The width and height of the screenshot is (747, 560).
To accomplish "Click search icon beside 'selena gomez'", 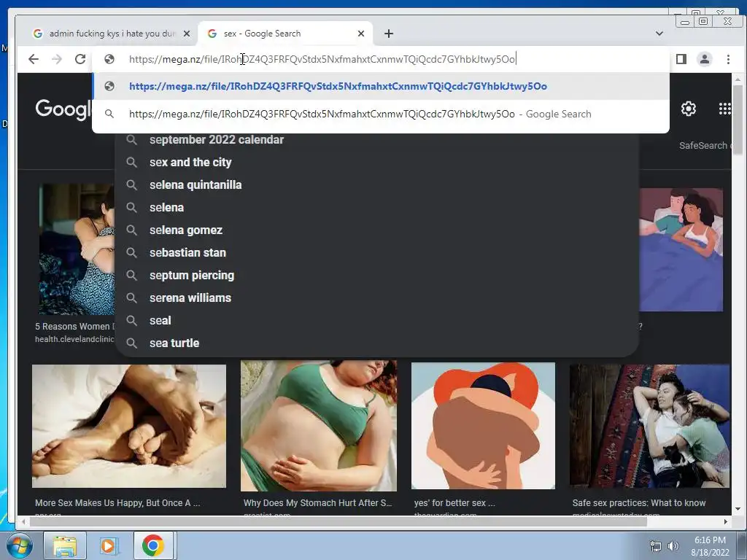I will click(131, 230).
